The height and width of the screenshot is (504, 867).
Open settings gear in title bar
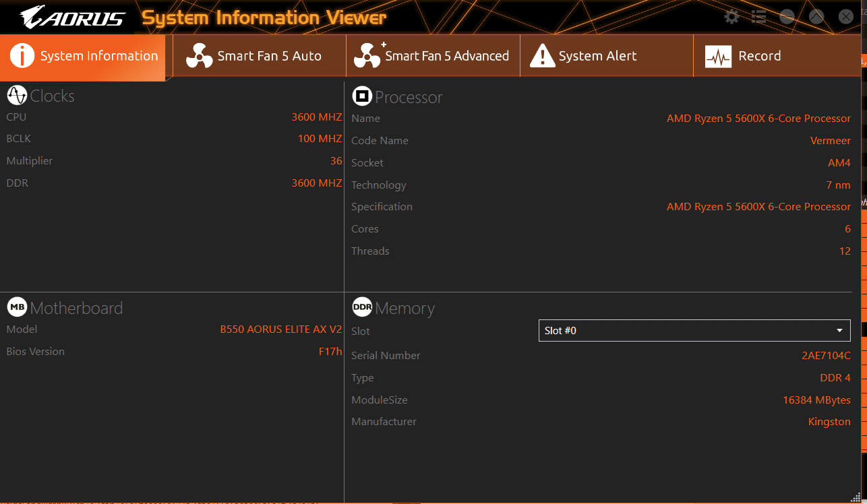pos(731,17)
